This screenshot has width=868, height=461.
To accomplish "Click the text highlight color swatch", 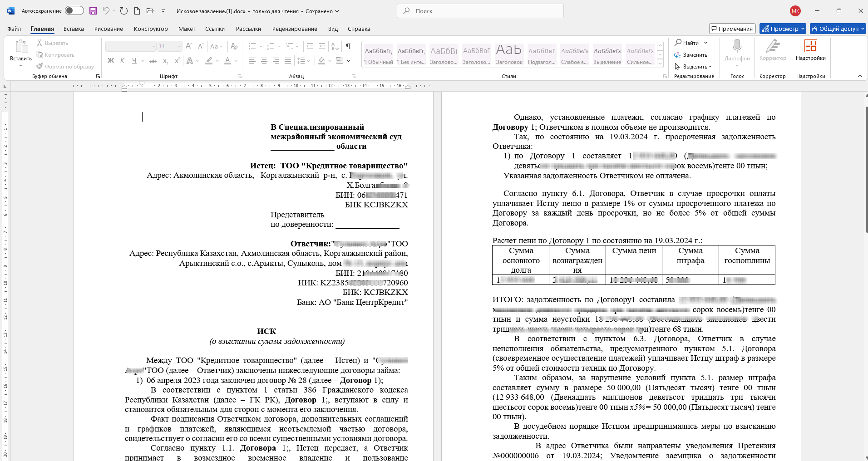I will (209, 61).
